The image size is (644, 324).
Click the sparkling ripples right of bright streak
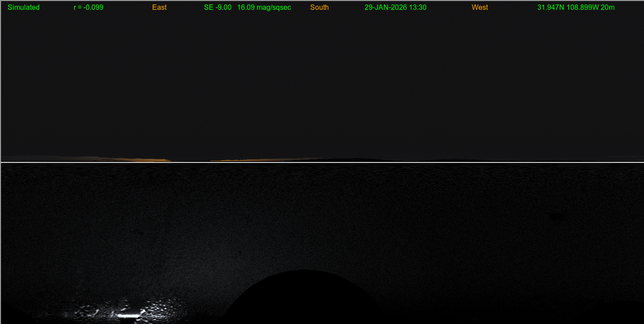[x=161, y=308]
